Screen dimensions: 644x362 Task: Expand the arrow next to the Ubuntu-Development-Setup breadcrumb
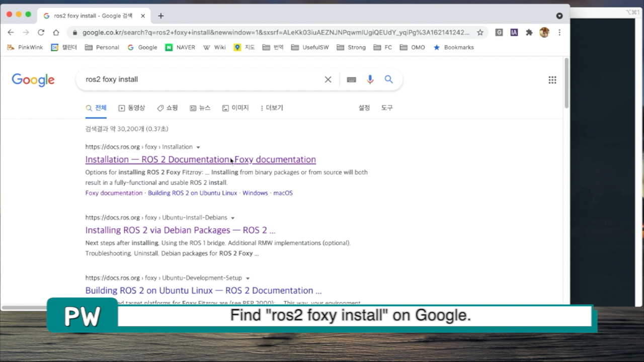[x=248, y=278]
